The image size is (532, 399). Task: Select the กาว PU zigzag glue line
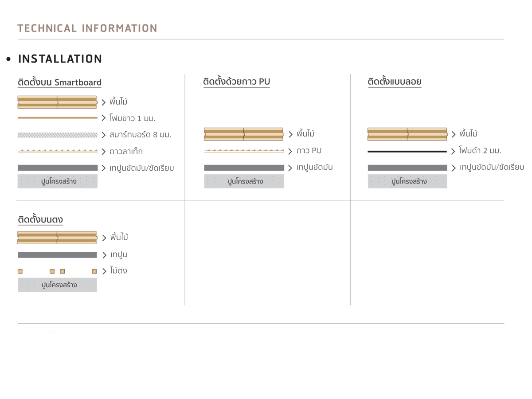pyautogui.click(x=244, y=151)
